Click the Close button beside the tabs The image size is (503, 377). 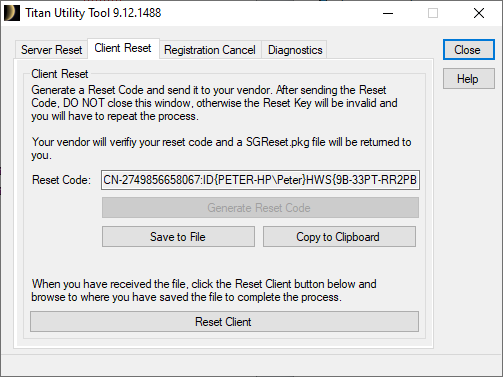pyautogui.click(x=469, y=50)
